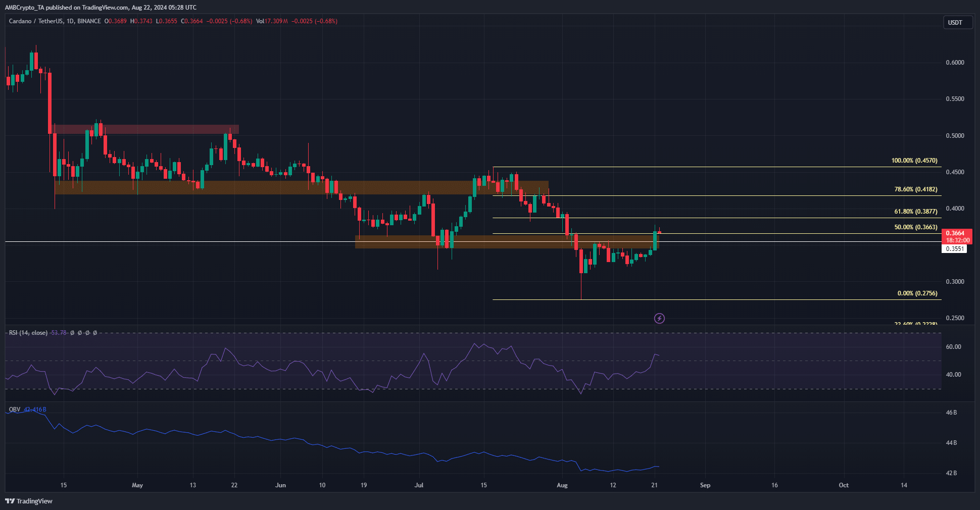Select the 100.00% (0.4570) Fib label

pos(914,161)
